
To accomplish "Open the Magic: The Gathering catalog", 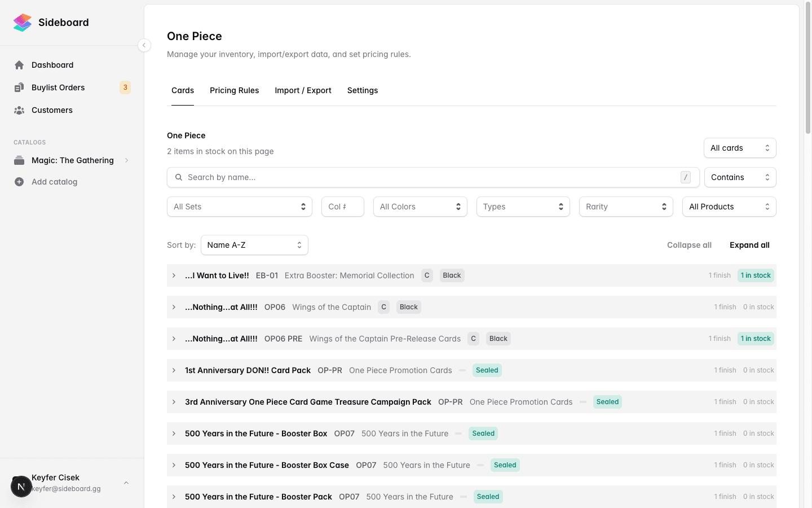I will point(72,160).
